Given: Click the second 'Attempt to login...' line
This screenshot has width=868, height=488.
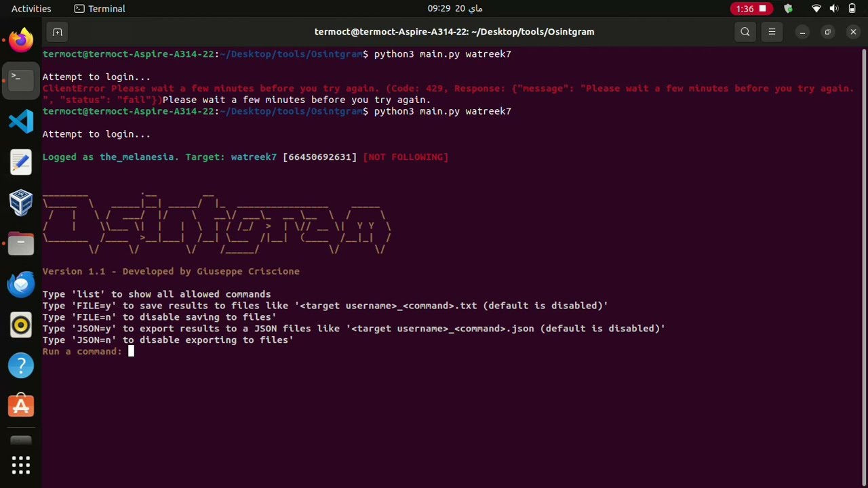Looking at the screenshot, I should 96,134.
